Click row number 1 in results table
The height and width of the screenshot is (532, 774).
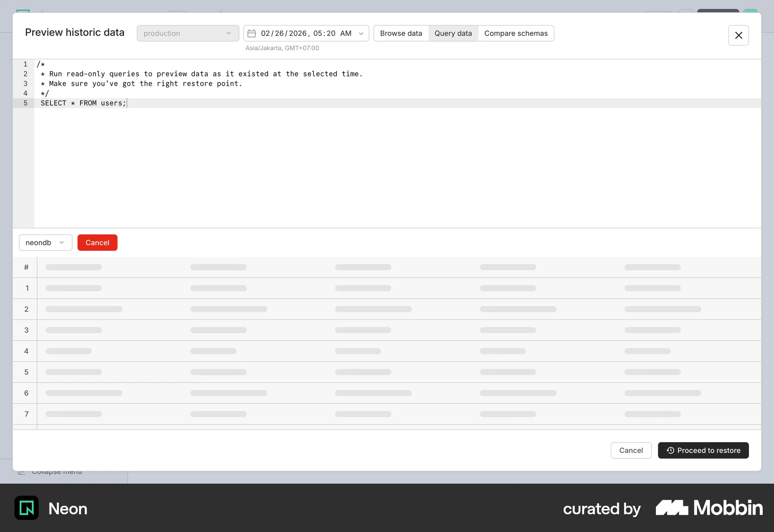[27, 288]
